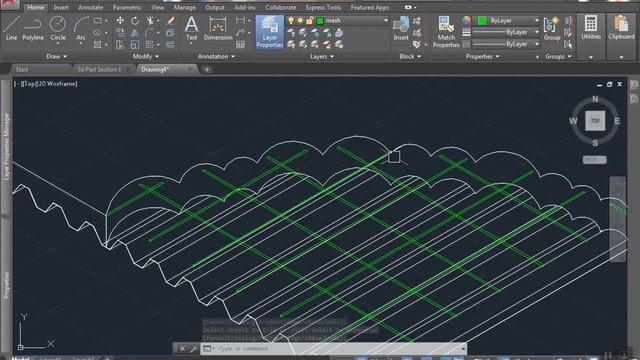Toggle mesh layer lock padlock icon

pos(310,20)
